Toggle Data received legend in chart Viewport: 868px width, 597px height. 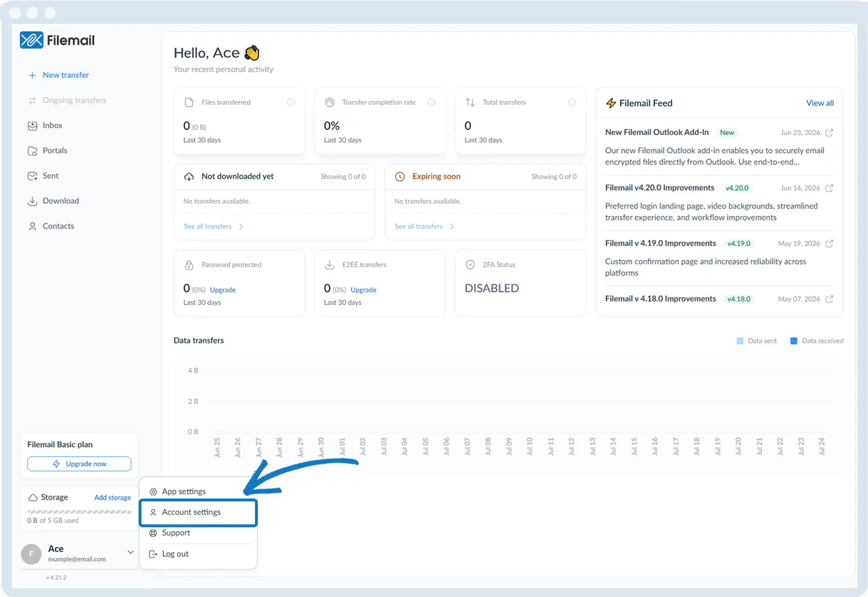[x=817, y=341]
